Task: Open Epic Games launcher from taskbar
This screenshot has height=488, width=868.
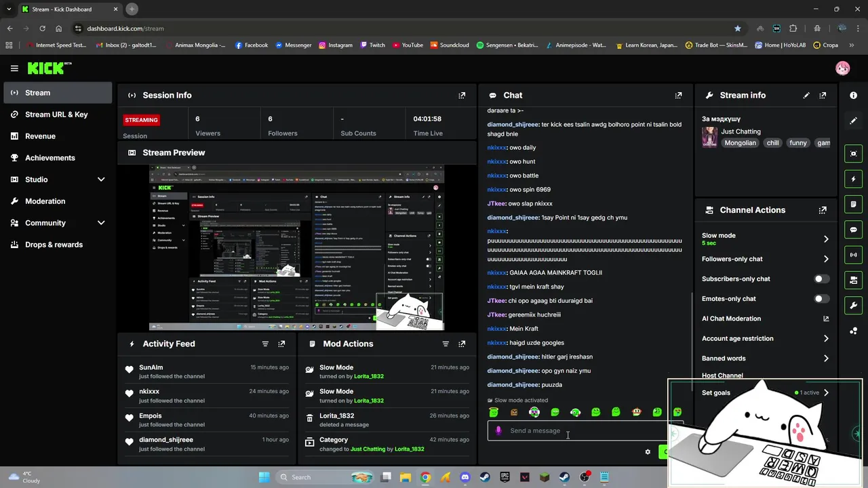Action: pos(505,477)
